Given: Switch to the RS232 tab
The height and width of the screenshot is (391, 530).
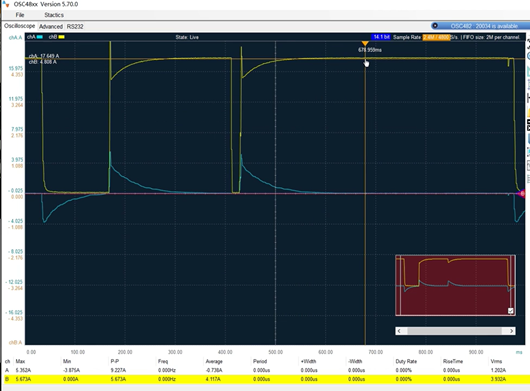Looking at the screenshot, I should (x=75, y=26).
